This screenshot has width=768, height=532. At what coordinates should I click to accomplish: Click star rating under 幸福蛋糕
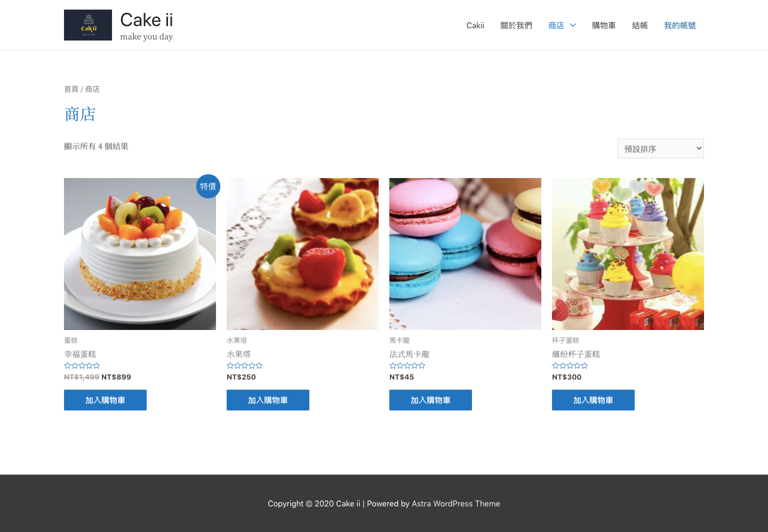82,366
